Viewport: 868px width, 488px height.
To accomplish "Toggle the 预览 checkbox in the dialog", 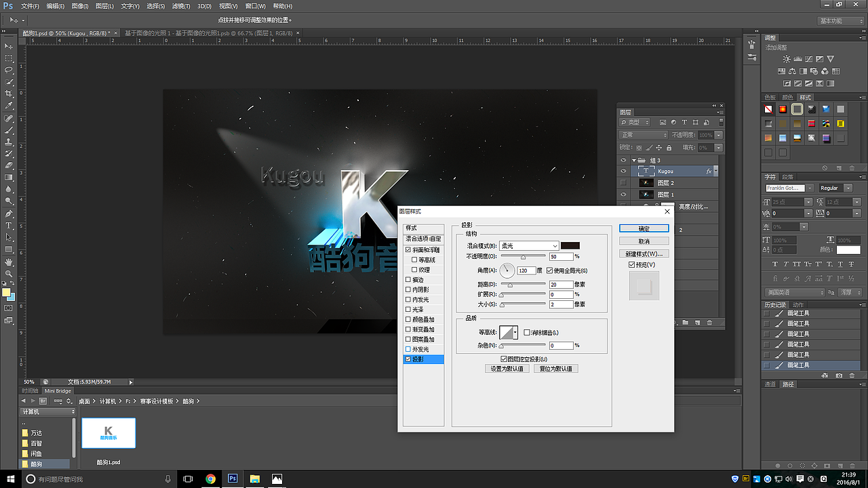I will (632, 265).
